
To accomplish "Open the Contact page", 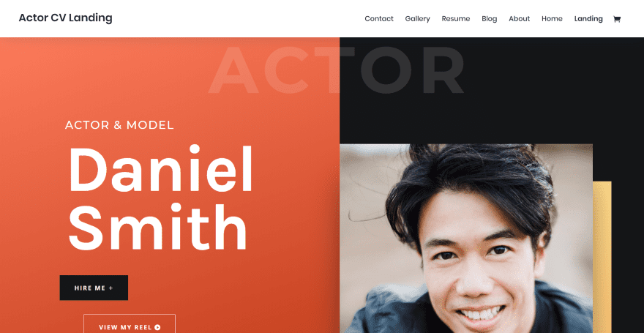I will [x=379, y=19].
